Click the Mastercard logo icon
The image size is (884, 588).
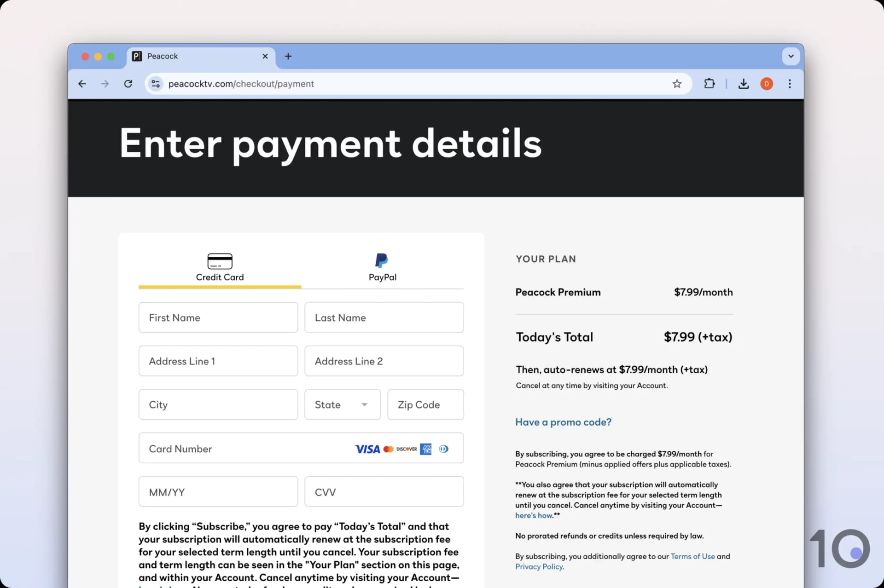point(388,449)
